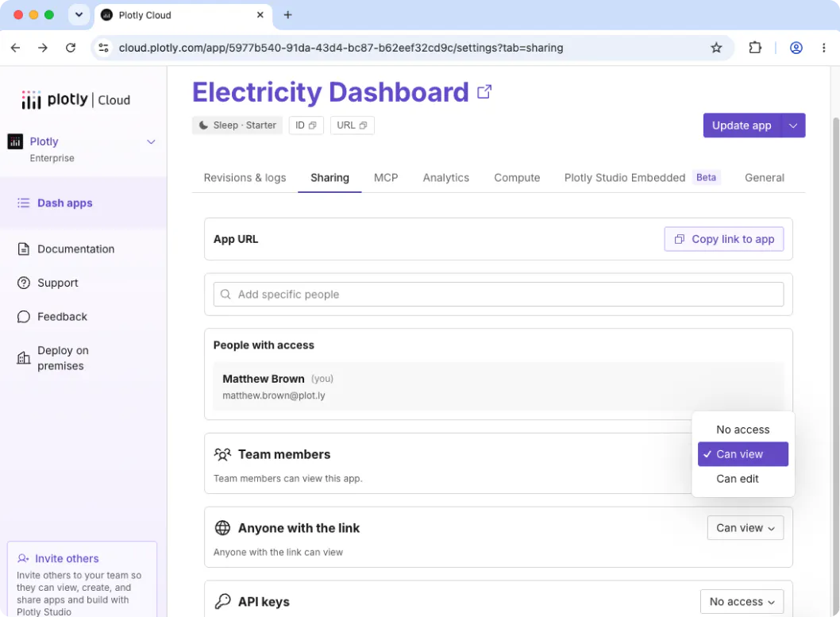Screen dimensions: 840x617
Task: Click the address bar URL
Action: point(341,48)
